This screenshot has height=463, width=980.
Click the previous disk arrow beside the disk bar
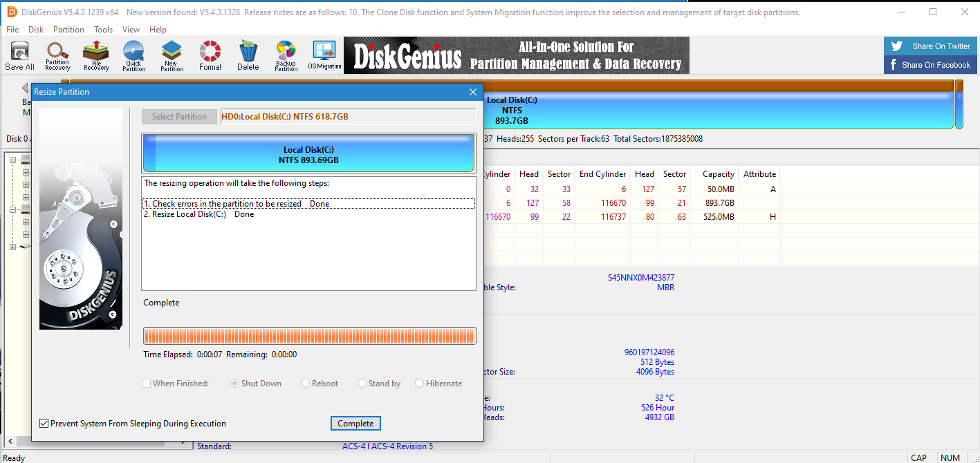click(25, 88)
